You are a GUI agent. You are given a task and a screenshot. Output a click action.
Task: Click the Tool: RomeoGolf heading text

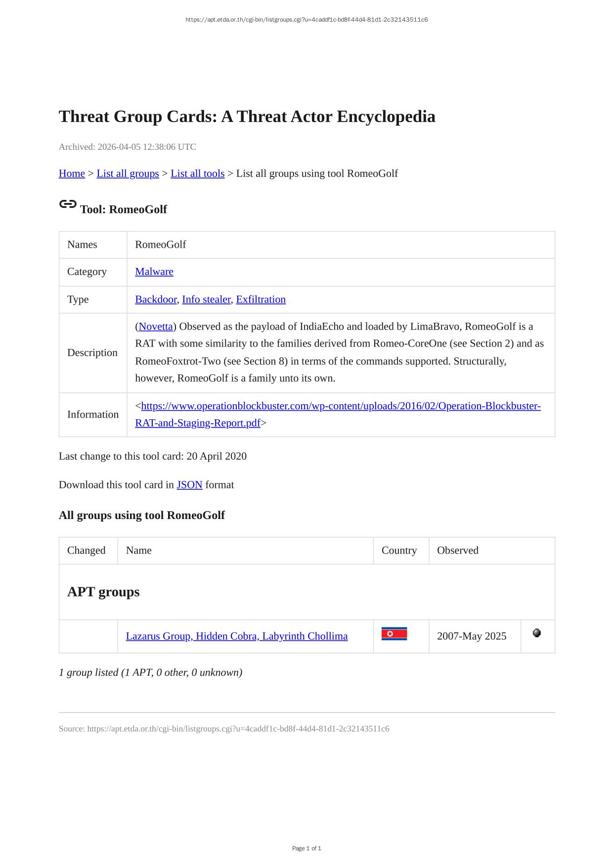pyautogui.click(x=124, y=210)
